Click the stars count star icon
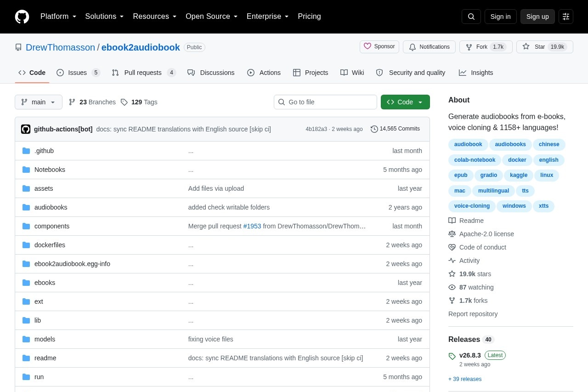 click(452, 274)
